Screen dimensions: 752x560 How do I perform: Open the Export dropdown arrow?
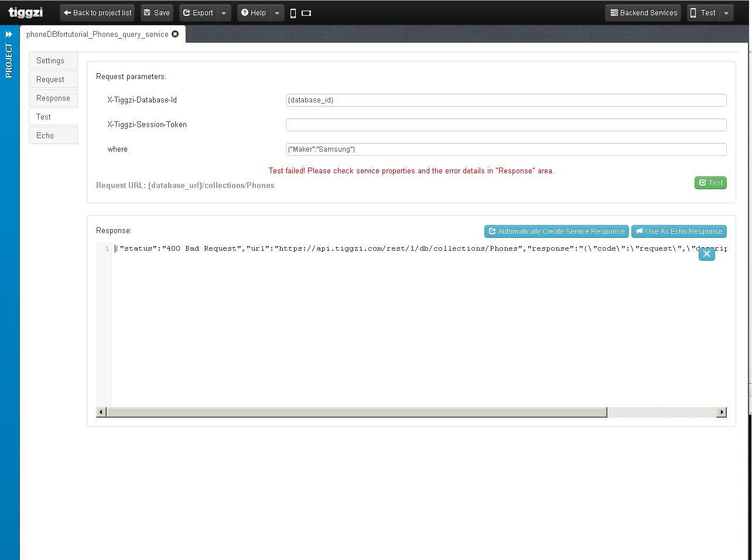point(224,13)
